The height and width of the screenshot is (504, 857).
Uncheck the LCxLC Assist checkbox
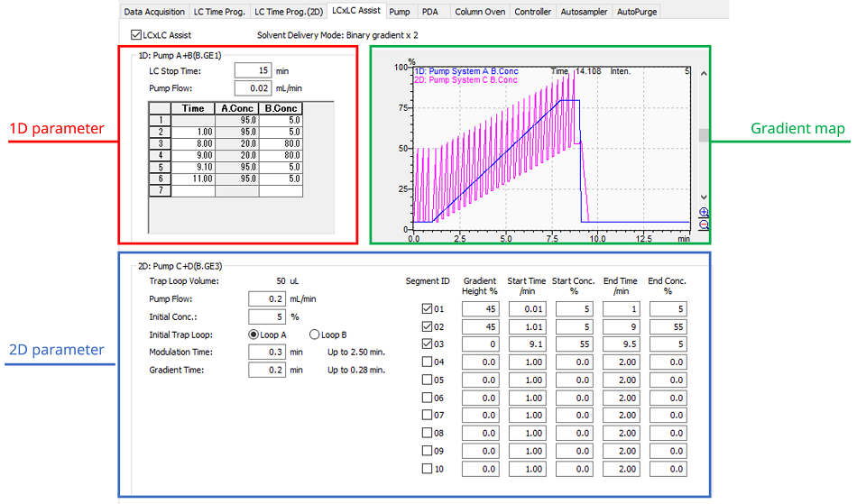point(136,35)
